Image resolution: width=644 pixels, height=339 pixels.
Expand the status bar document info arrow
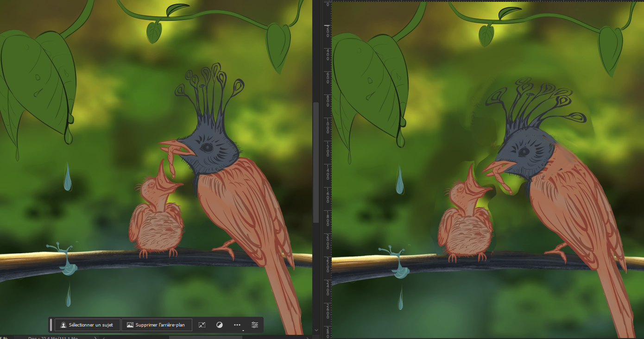96,337
